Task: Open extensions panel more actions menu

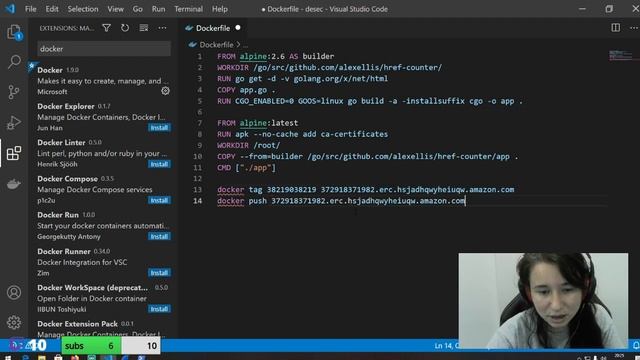Action: point(162,28)
